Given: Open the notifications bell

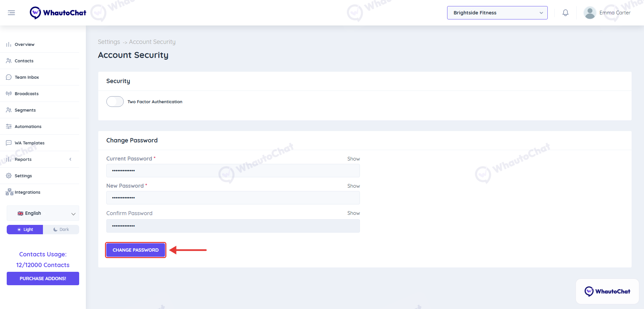Looking at the screenshot, I should click(566, 13).
